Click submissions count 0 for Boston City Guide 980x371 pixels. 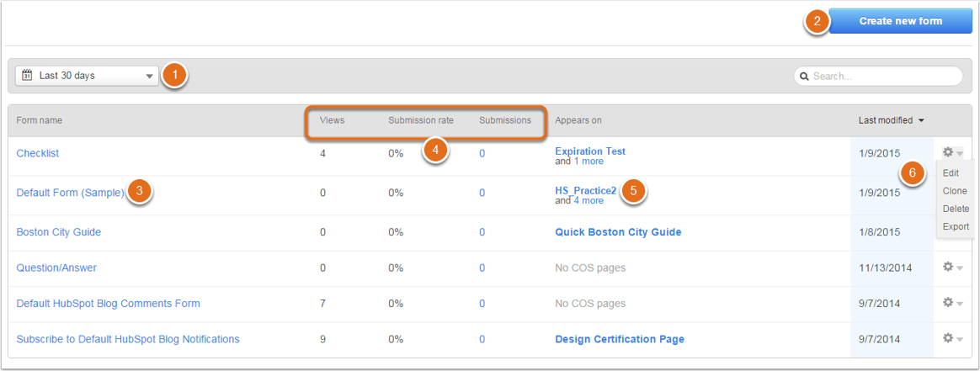482,231
